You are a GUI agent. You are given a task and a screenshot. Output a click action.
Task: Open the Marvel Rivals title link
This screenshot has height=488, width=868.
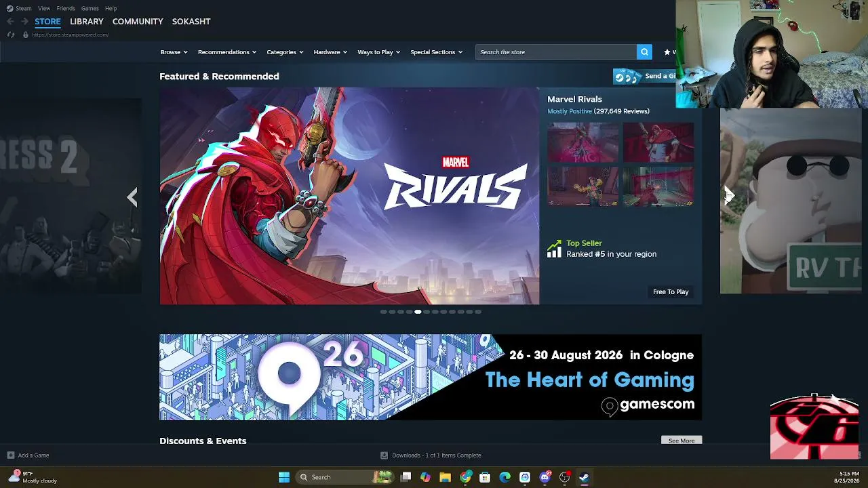coord(574,99)
